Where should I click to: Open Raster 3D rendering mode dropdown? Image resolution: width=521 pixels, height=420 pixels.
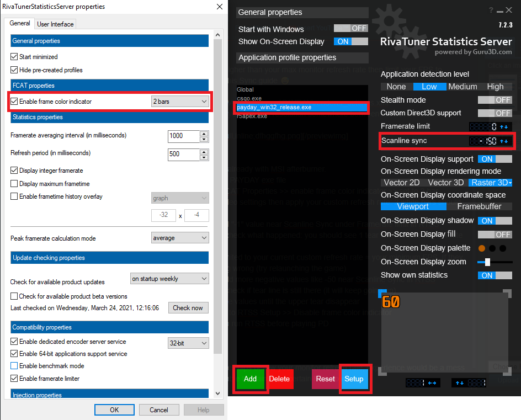[490, 183]
